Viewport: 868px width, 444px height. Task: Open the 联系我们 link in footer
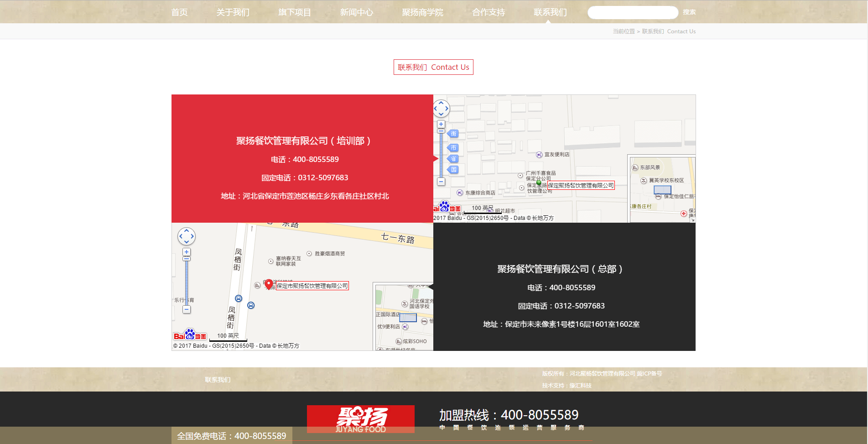pos(218,380)
